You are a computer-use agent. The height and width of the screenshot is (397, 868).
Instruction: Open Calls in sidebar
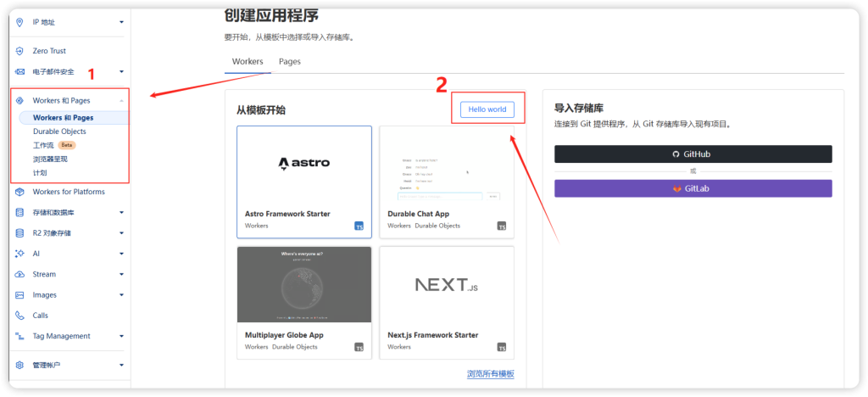(41, 316)
